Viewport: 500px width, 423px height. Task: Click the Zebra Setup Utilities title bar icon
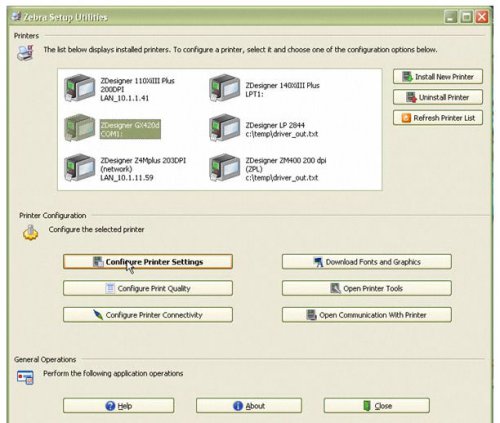16,16
